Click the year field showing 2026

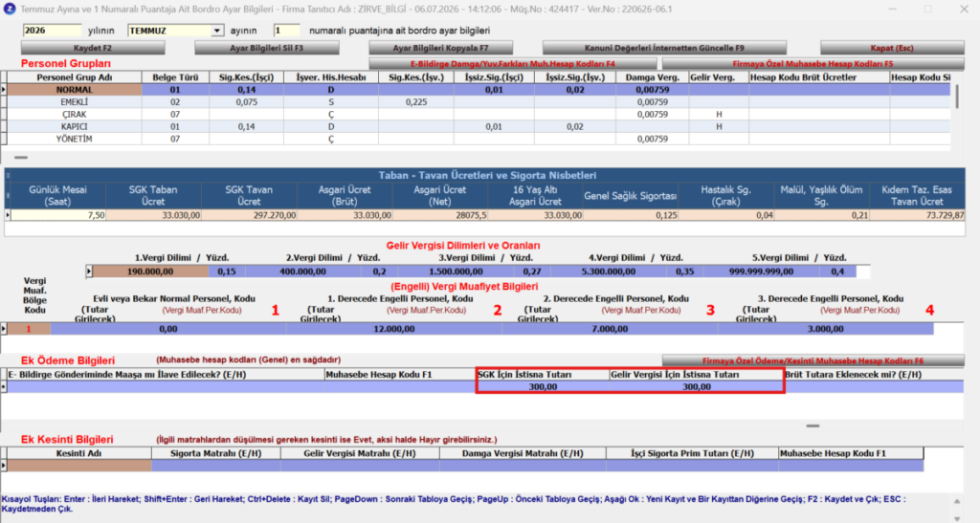click(x=52, y=31)
